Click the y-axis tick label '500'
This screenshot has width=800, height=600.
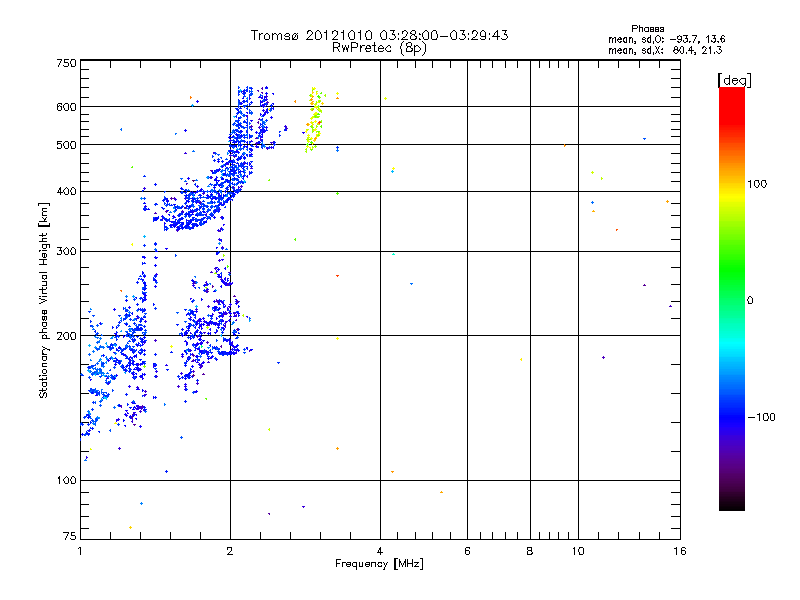pos(66,145)
